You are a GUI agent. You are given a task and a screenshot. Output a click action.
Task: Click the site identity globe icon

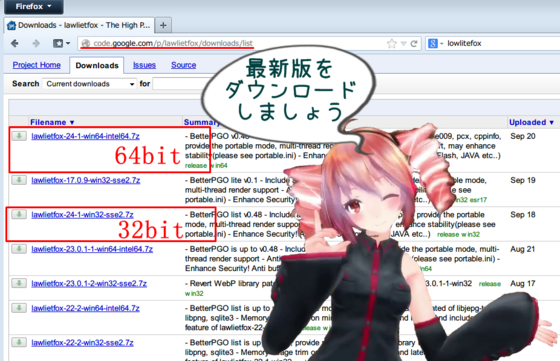tap(86, 44)
